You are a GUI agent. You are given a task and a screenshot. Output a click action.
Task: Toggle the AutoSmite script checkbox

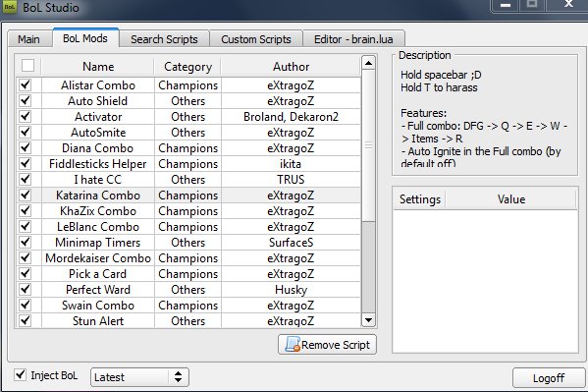(x=26, y=133)
